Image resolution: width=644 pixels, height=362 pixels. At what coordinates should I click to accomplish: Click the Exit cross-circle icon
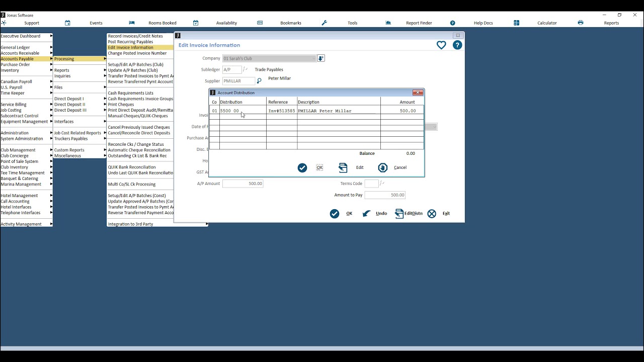coord(432,214)
